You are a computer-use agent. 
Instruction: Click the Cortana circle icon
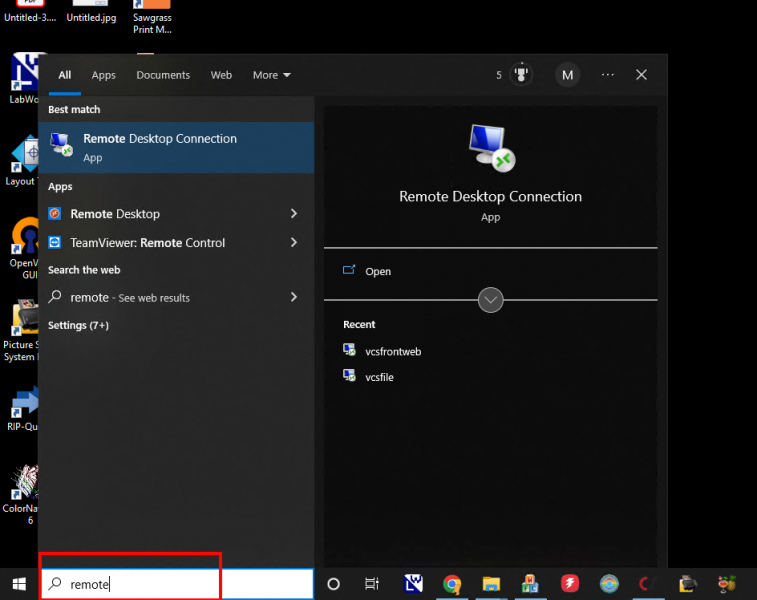[x=334, y=584]
